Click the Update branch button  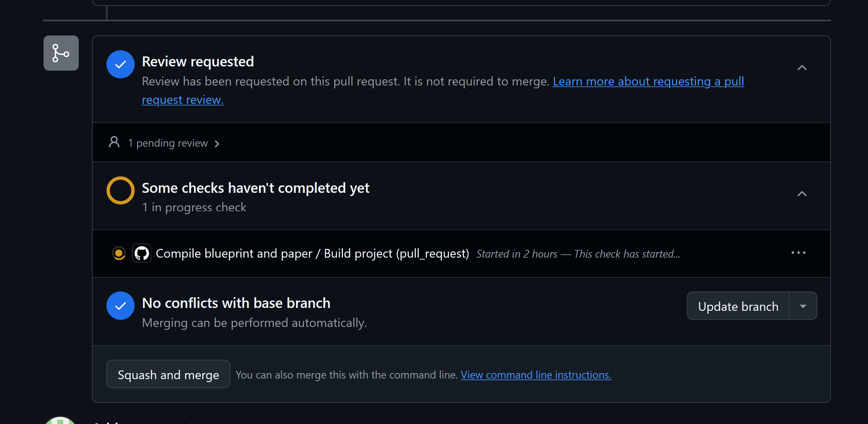point(738,306)
